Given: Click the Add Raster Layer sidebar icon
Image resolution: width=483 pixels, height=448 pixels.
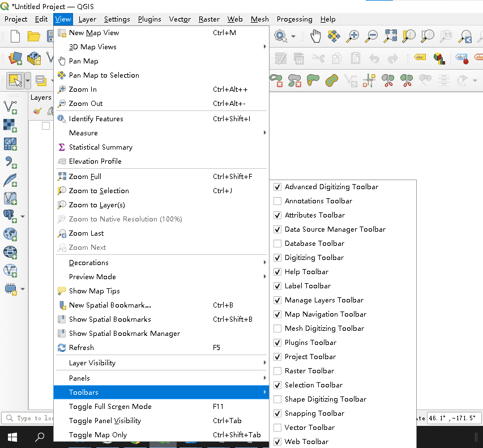Looking at the screenshot, I should coord(10,125).
